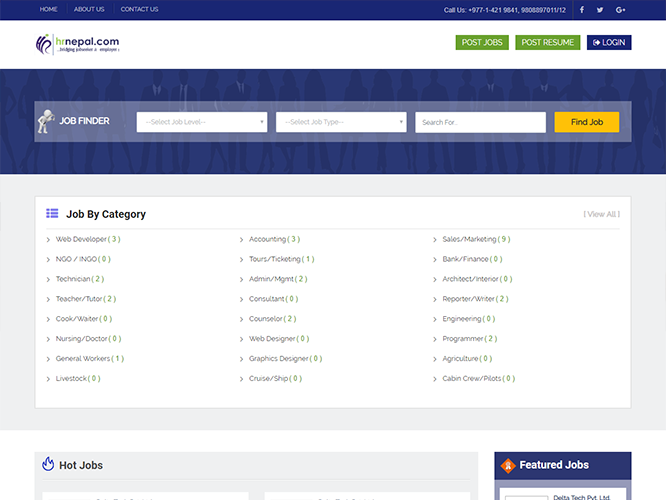This screenshot has height=500, width=666.
Task: Open the Livestock category
Action: 78,379
